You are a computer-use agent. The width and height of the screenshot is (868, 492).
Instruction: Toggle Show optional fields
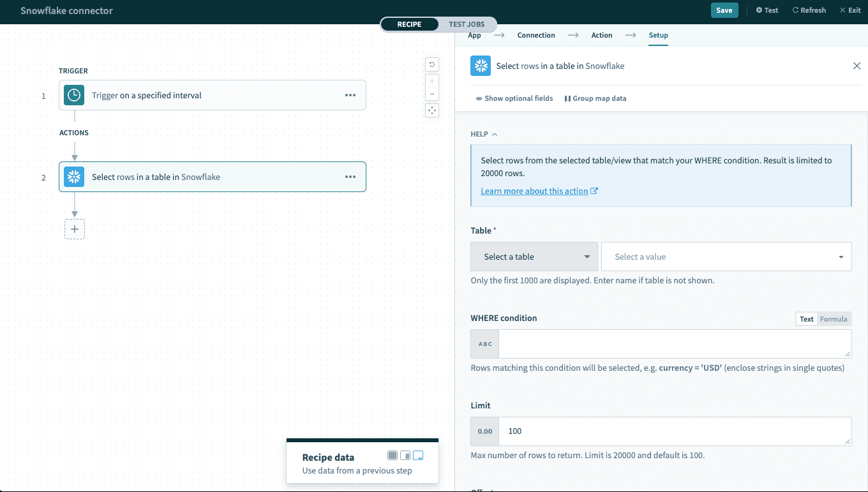pyautogui.click(x=514, y=98)
